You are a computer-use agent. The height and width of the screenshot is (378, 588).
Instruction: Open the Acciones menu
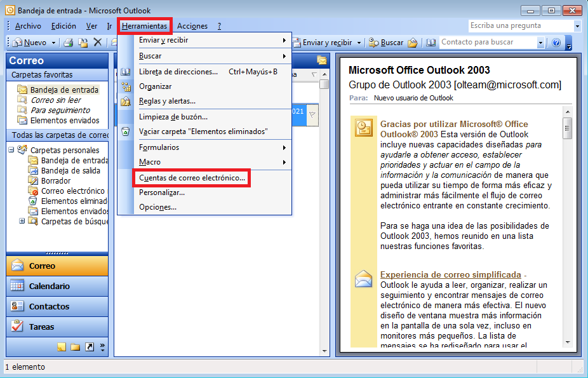pyautogui.click(x=192, y=26)
